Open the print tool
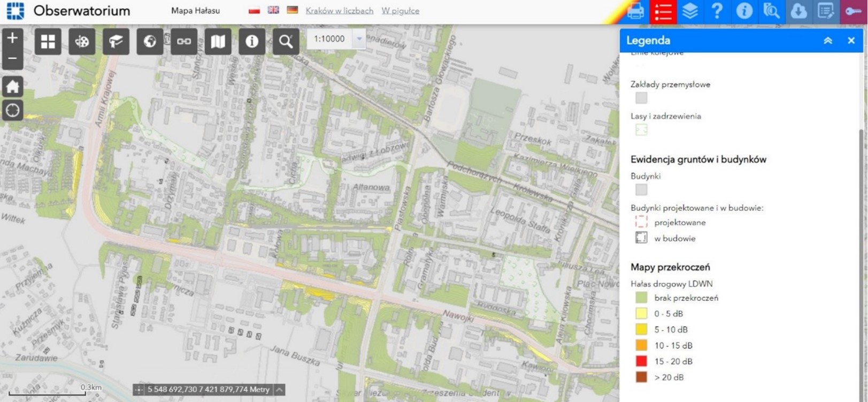The height and width of the screenshot is (402, 868). coord(635,11)
